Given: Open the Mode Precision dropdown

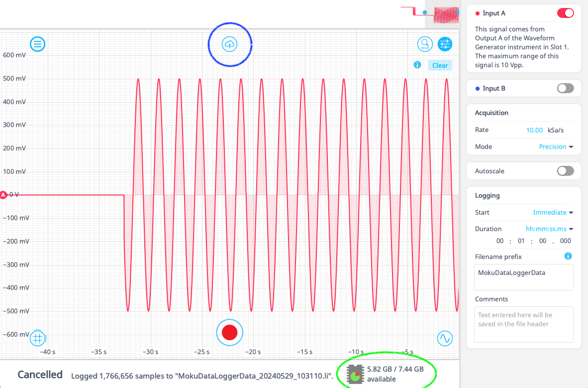Looking at the screenshot, I should 556,146.
